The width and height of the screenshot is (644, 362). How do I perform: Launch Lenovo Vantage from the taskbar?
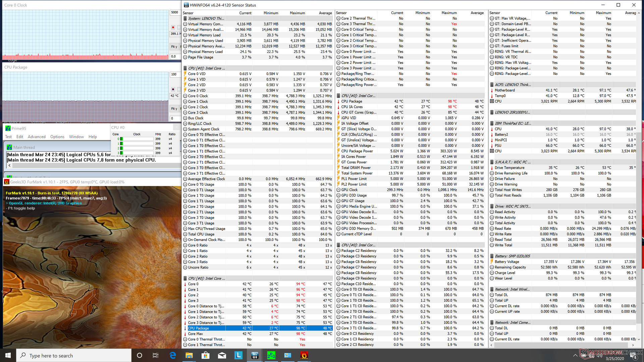tap(238, 355)
